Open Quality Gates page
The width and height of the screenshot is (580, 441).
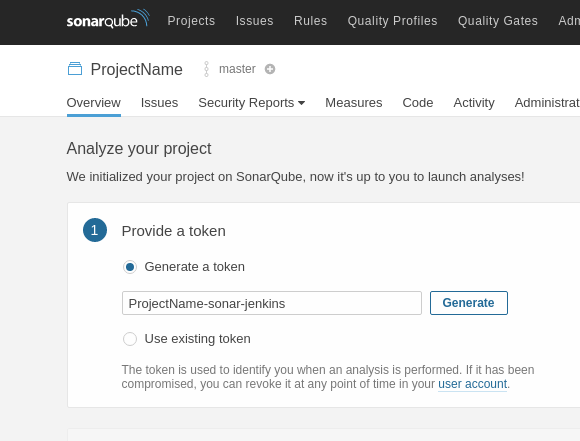pyautogui.click(x=498, y=21)
